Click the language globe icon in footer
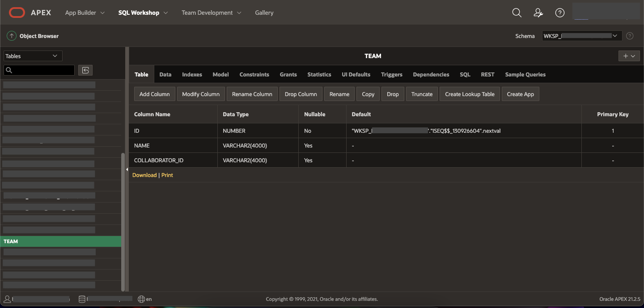The image size is (644, 308). (x=141, y=299)
